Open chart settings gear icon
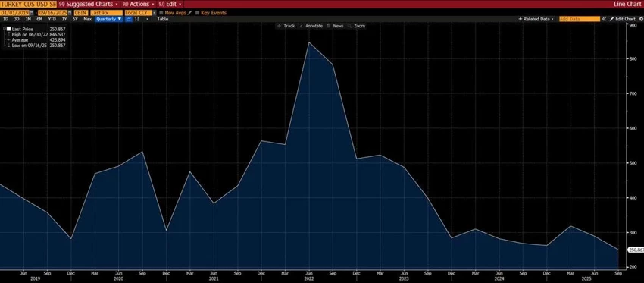Image resolution: width=644 pixels, height=283 pixels. pos(641,19)
